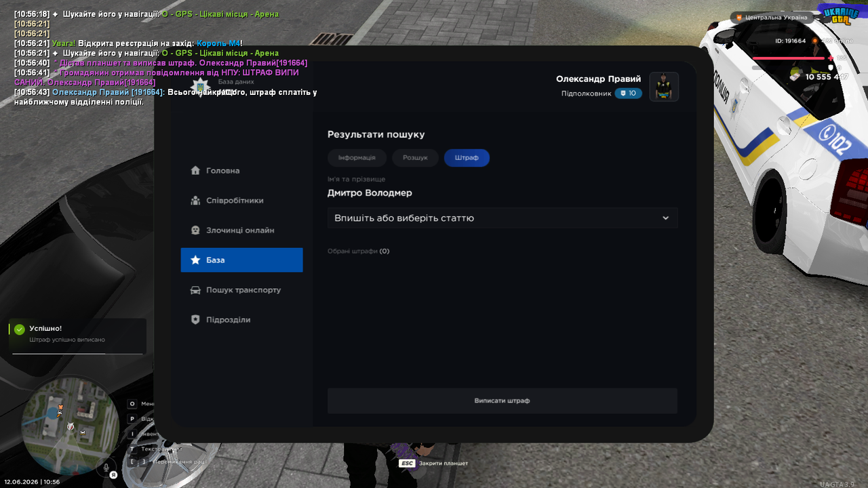Click the star icon beside База

click(x=195, y=260)
